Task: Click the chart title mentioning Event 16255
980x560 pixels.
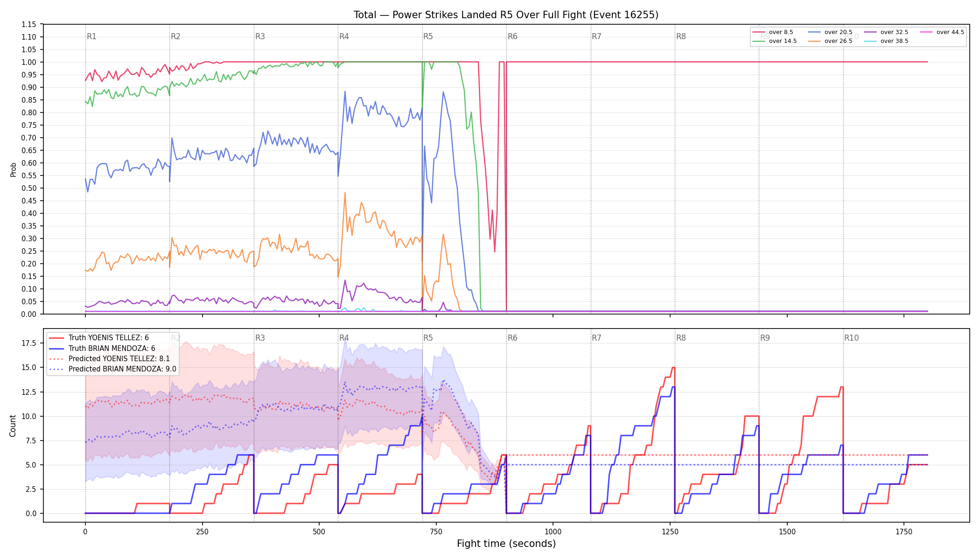Action: click(506, 15)
